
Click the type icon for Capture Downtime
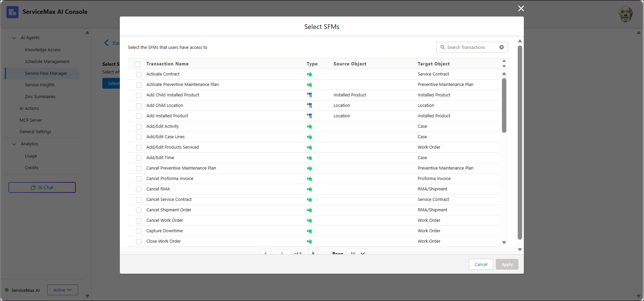[309, 231]
